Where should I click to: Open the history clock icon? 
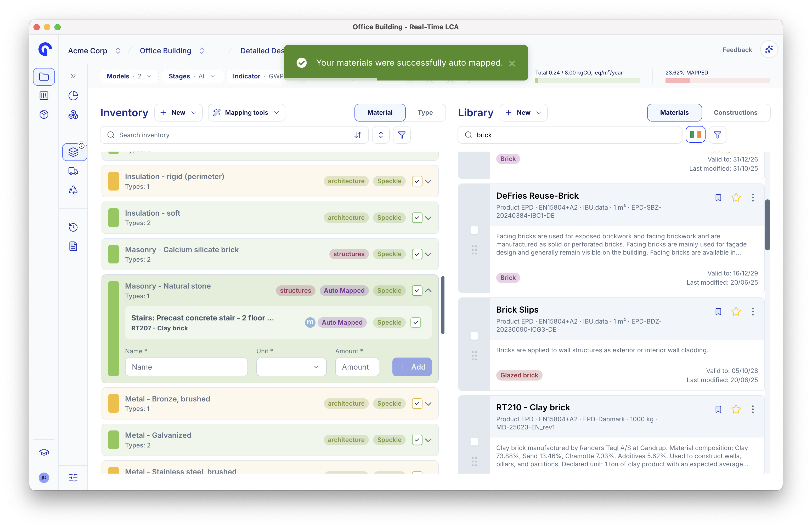[73, 227]
